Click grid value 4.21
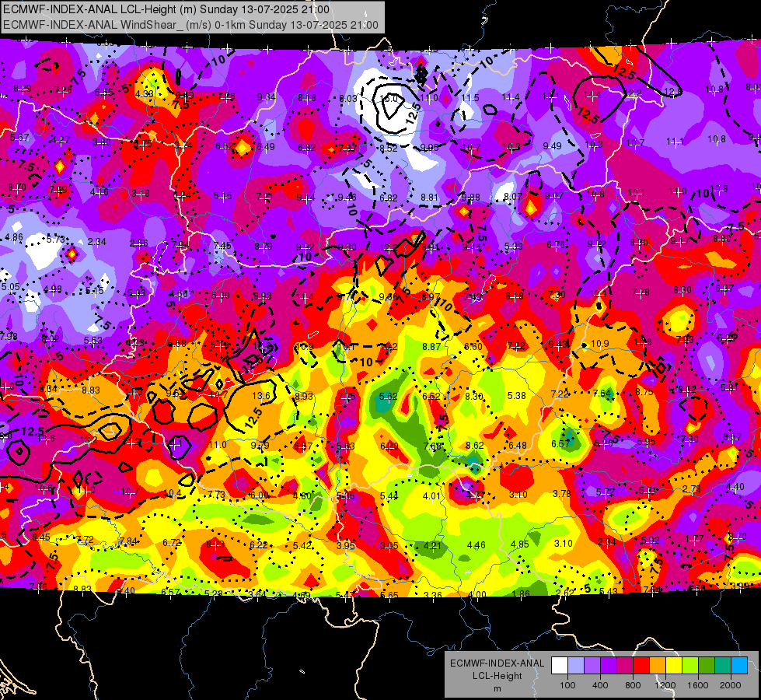 432,545
